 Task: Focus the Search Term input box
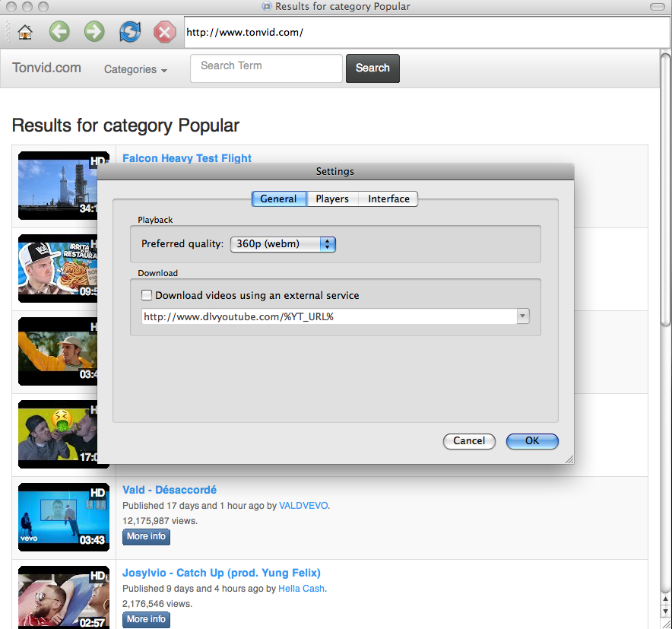tap(266, 68)
